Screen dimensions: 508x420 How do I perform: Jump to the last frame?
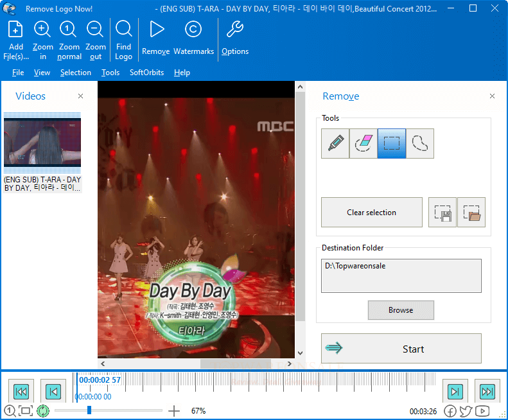pos(487,392)
